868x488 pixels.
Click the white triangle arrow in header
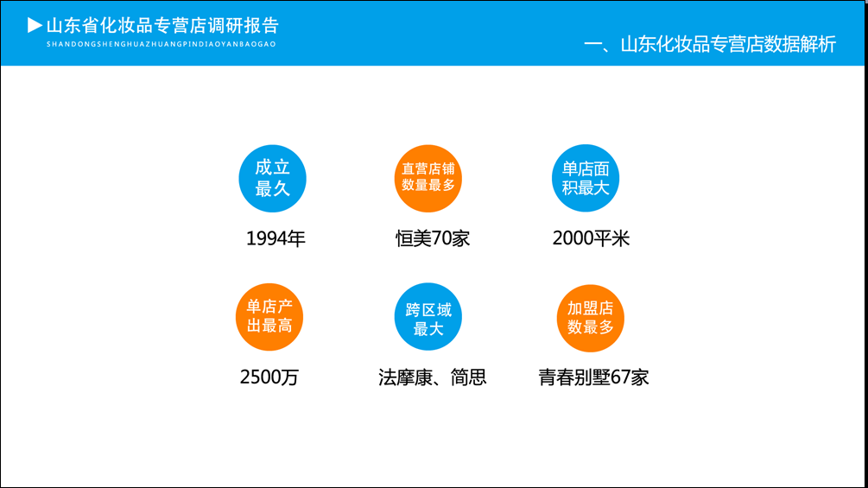(35, 25)
